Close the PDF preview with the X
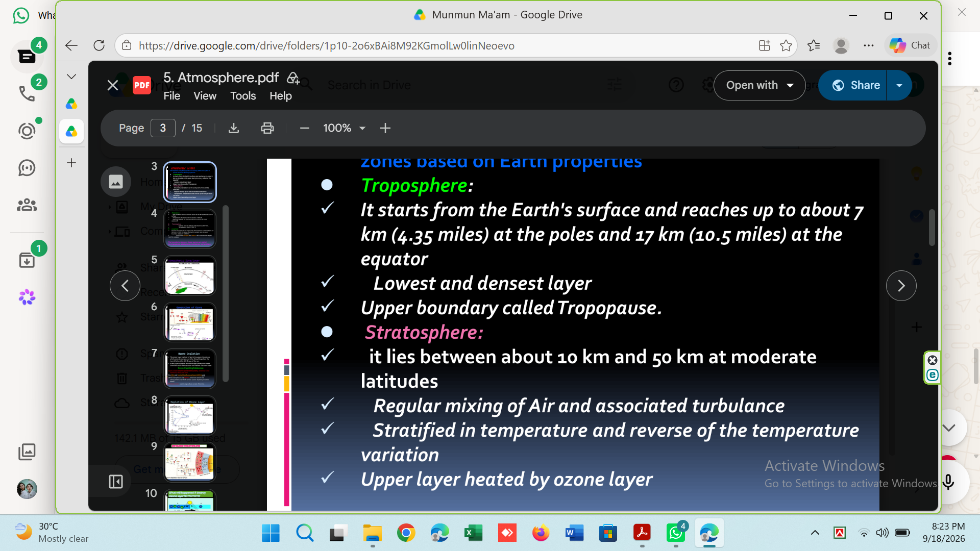This screenshot has height=551, width=980. tap(113, 85)
